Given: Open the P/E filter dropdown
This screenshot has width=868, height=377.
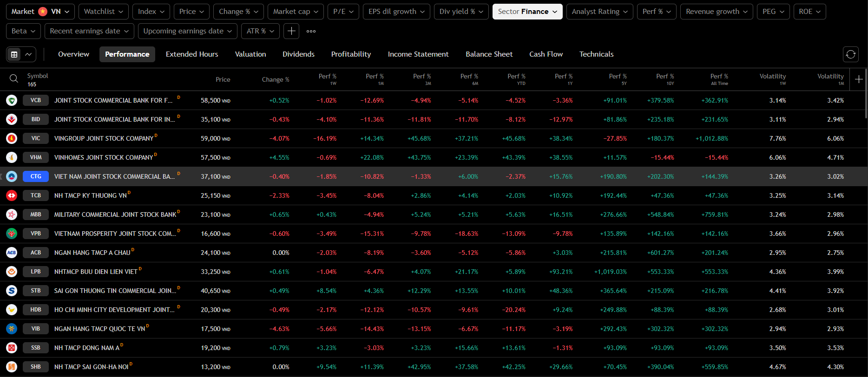Looking at the screenshot, I should (343, 12).
